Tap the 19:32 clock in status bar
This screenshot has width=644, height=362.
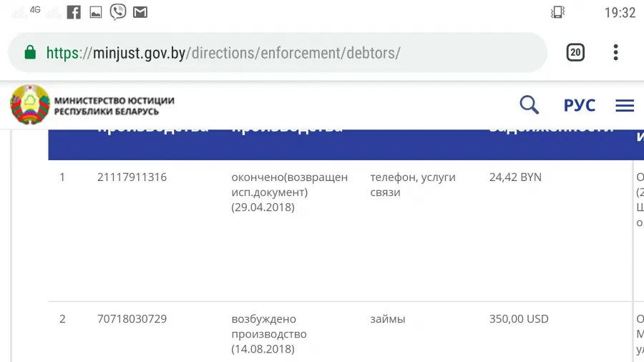pos(620,13)
